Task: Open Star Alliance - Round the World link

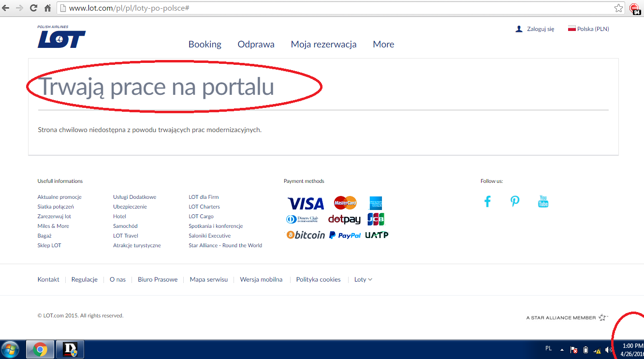Action: [225, 245]
